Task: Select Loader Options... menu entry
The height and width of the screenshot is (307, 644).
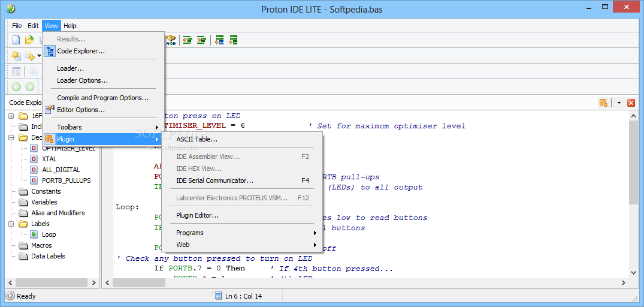Action: [x=104, y=80]
